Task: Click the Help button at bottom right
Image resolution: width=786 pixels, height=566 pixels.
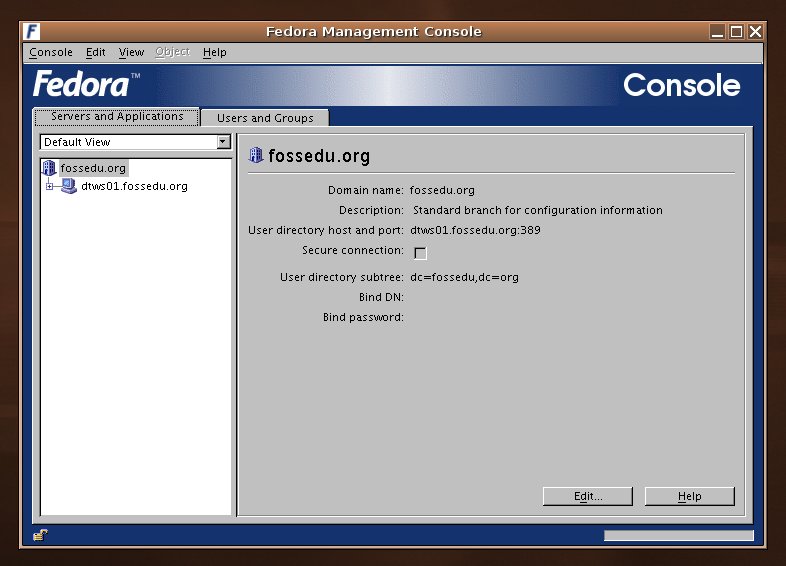Action: (690, 496)
